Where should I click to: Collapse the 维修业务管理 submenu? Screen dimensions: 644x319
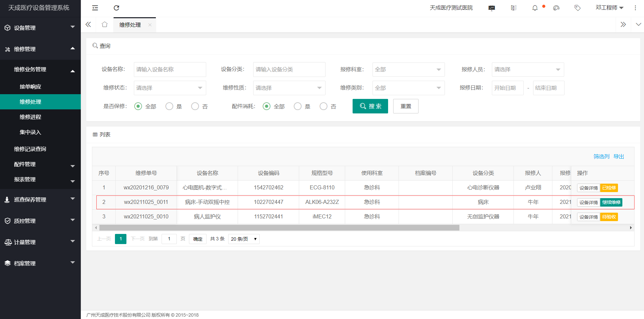(73, 71)
